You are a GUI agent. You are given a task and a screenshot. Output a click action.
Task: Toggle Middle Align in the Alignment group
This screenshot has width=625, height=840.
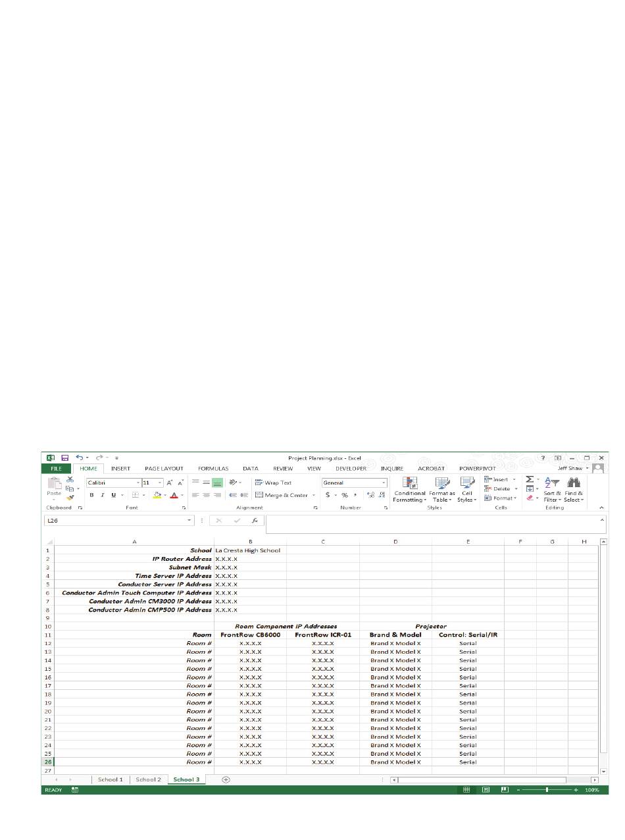(x=207, y=483)
